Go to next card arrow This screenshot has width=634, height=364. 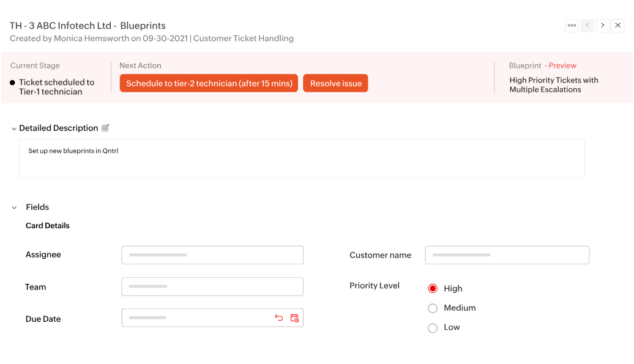click(x=602, y=26)
